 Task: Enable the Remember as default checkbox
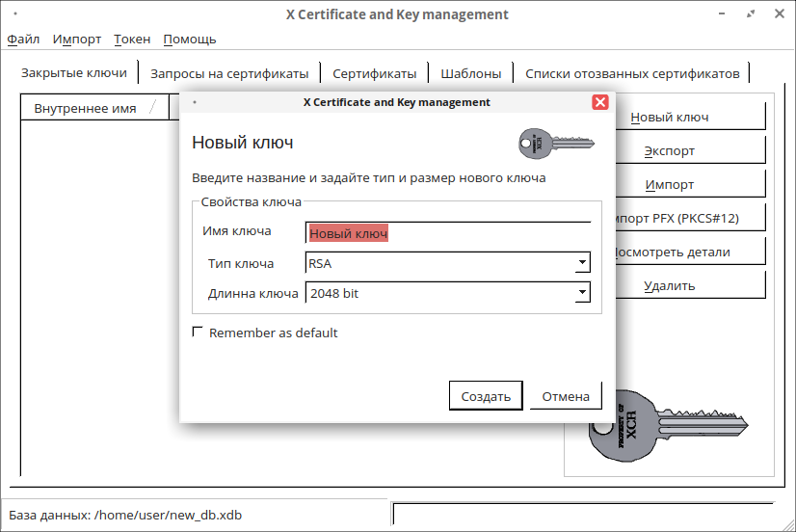coord(199,332)
